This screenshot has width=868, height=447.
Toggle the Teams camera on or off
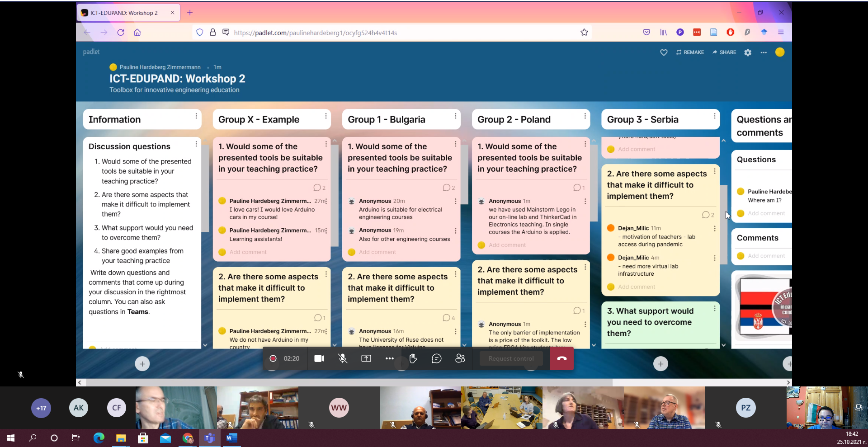[319, 358]
